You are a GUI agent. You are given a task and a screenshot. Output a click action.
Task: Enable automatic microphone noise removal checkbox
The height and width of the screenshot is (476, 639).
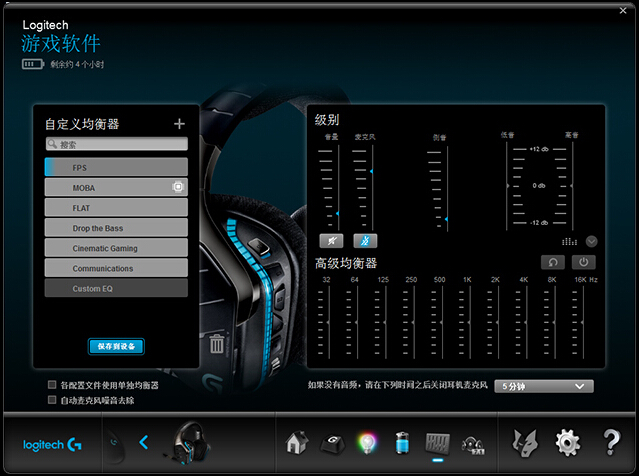pyautogui.click(x=52, y=399)
